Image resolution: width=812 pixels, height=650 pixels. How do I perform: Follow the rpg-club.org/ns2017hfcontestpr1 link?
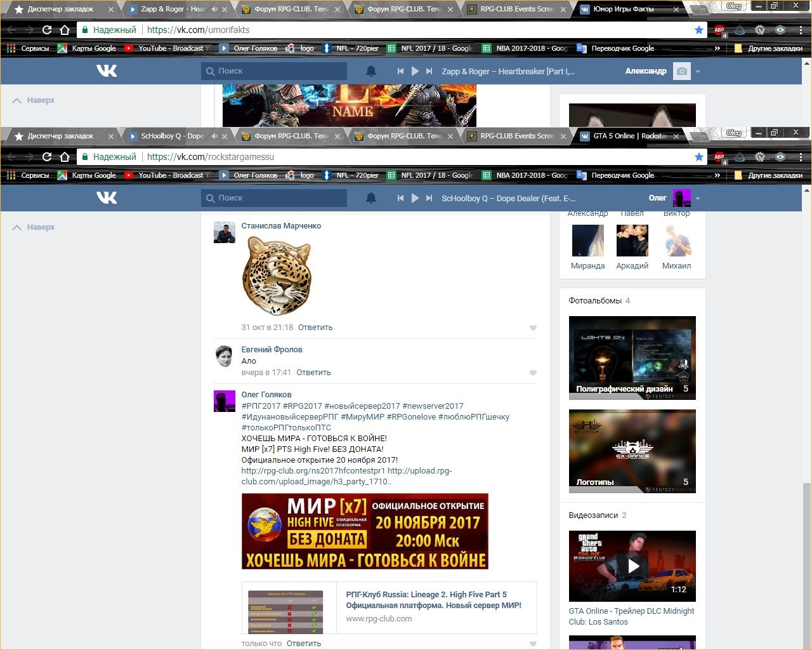pyautogui.click(x=313, y=471)
